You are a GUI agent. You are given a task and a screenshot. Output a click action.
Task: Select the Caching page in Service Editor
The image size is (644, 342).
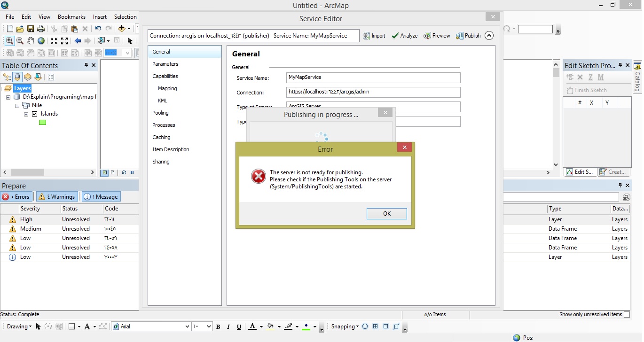click(161, 137)
